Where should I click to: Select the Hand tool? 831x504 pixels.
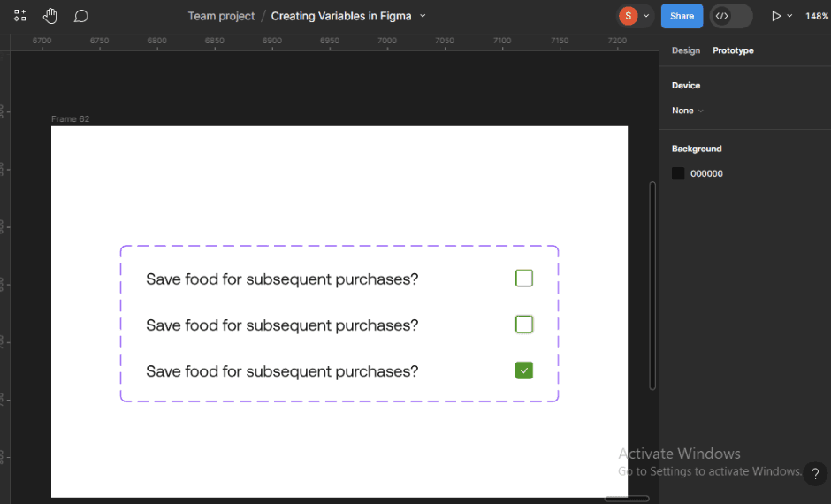tap(50, 16)
